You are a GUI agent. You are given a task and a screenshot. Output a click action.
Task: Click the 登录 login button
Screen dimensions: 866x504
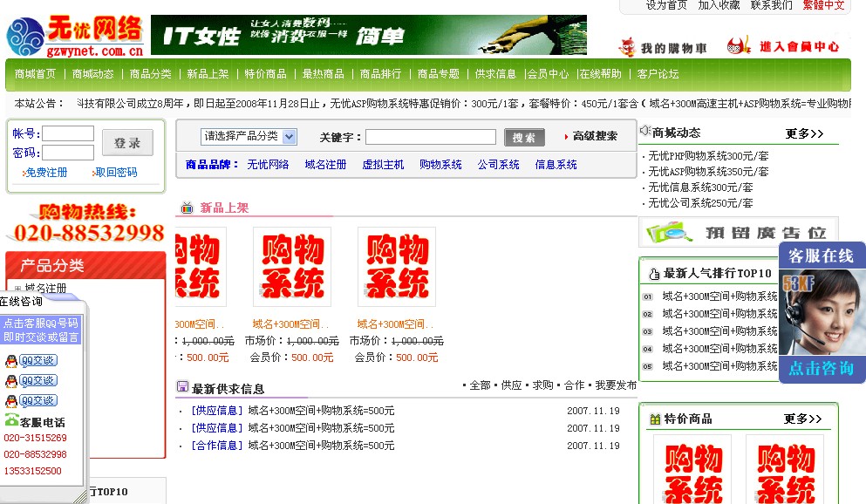coord(127,143)
